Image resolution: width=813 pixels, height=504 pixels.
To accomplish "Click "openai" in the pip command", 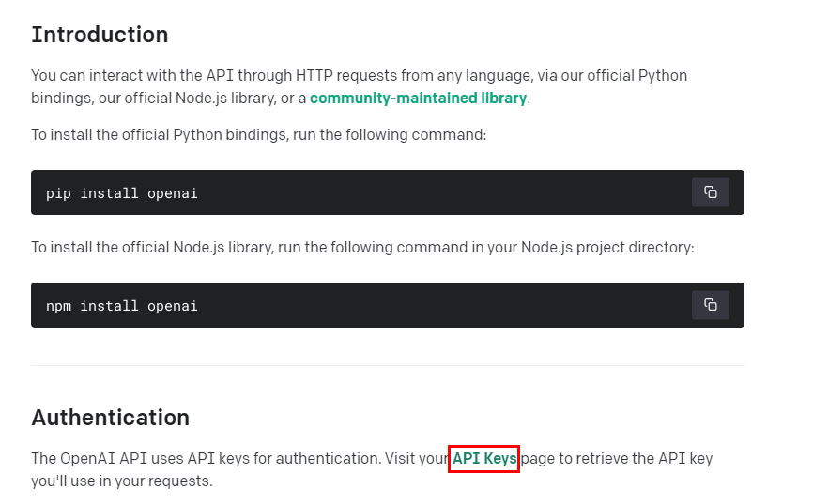I will tap(172, 193).
